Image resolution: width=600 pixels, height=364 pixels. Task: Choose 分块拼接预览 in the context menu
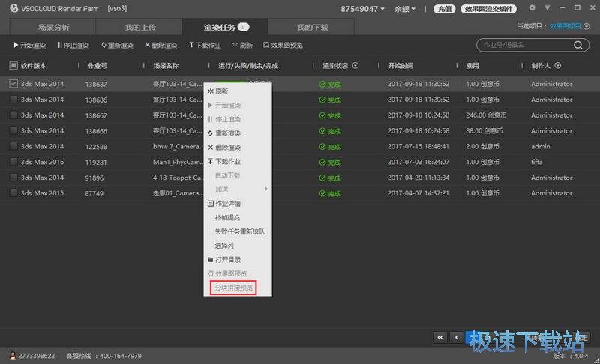[233, 288]
